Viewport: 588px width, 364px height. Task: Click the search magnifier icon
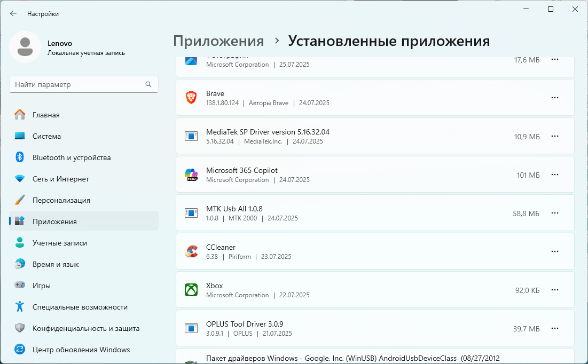pos(148,84)
